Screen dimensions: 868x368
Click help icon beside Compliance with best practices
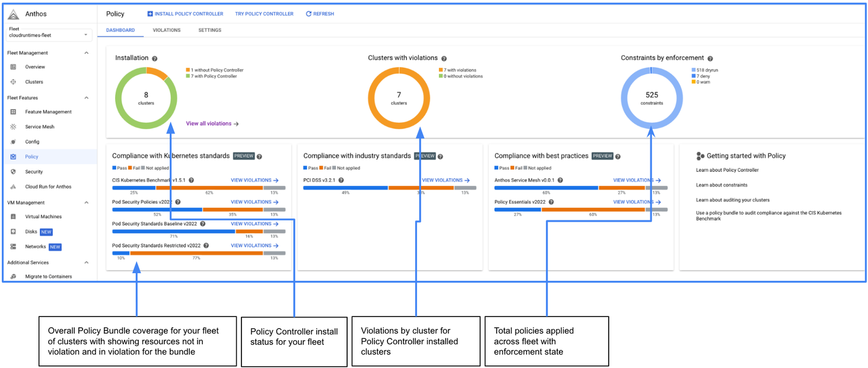(x=618, y=156)
